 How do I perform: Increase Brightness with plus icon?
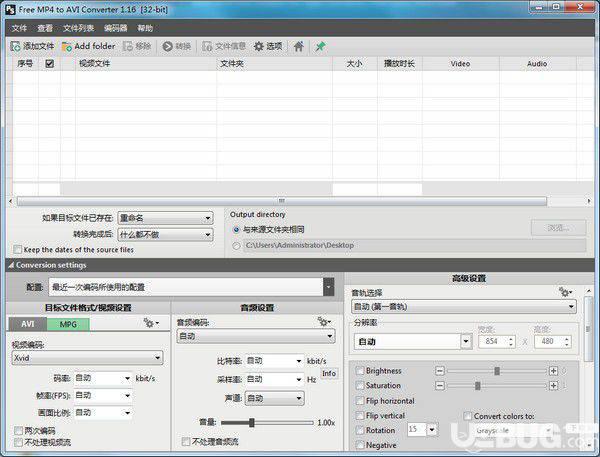point(553,371)
